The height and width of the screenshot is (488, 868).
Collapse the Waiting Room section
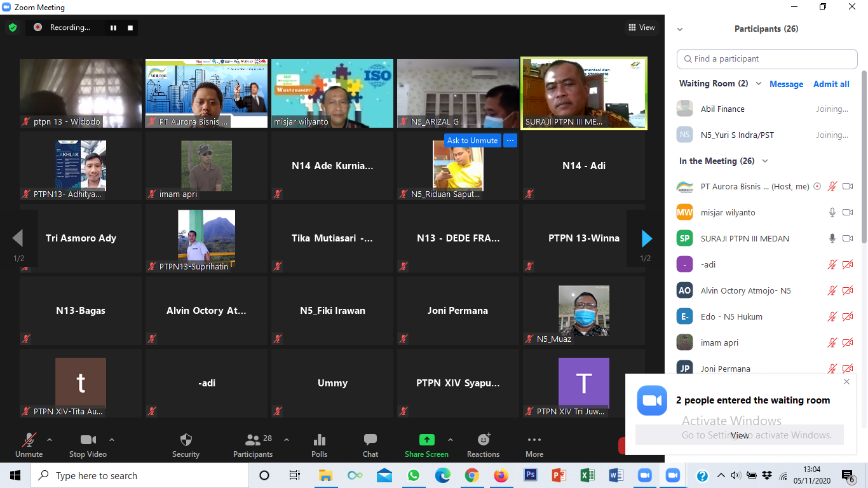[x=759, y=84]
